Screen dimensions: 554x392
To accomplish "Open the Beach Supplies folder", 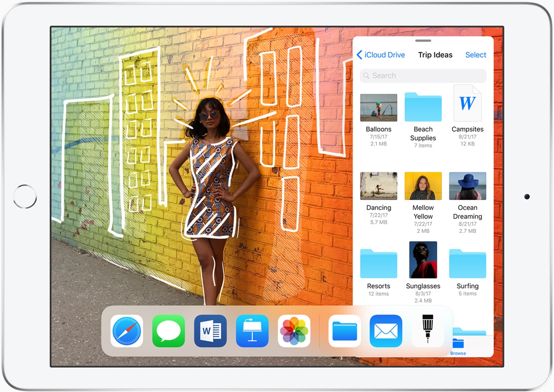I will 423,108.
